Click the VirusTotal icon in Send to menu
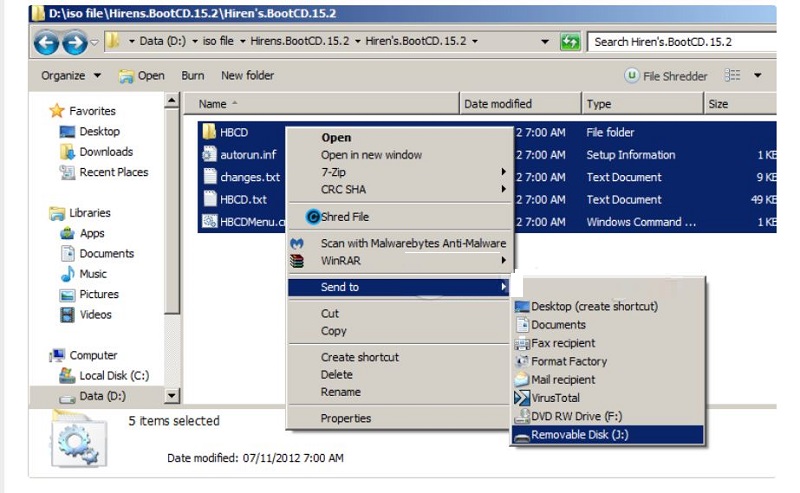 click(522, 398)
